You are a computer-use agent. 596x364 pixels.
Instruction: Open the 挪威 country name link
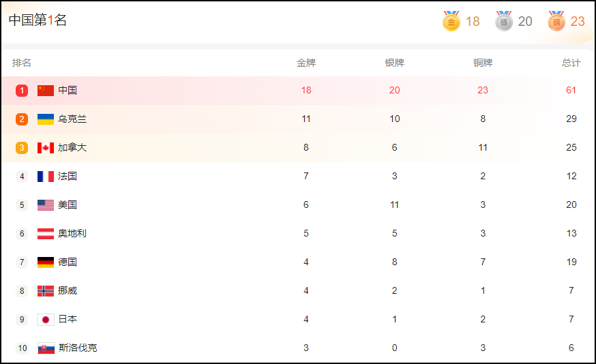click(x=68, y=290)
